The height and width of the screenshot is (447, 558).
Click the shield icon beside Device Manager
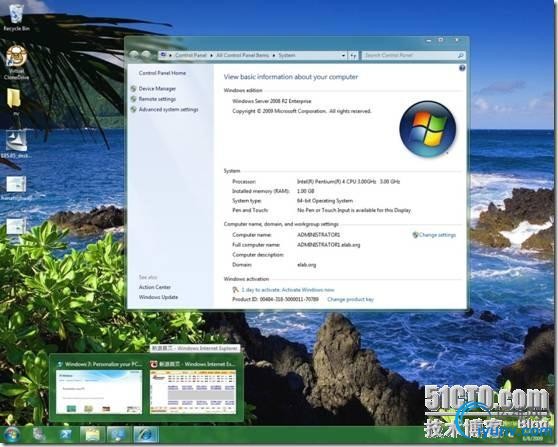click(x=133, y=89)
